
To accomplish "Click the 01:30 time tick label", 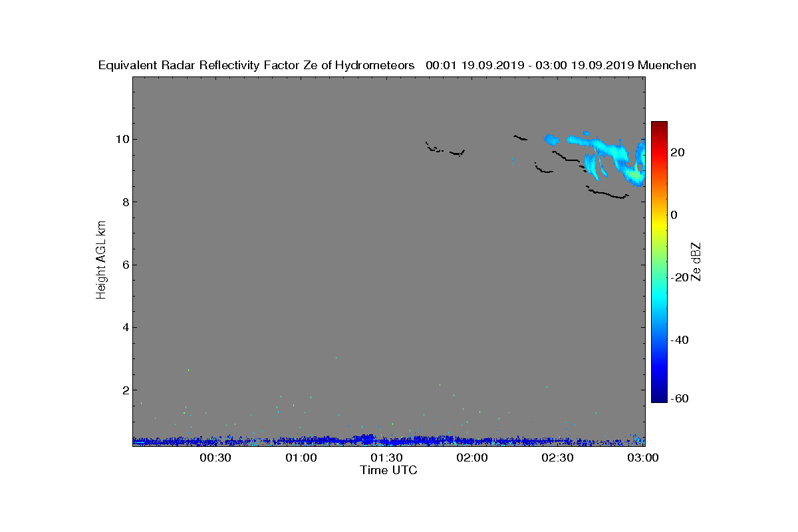I will pos(387,458).
